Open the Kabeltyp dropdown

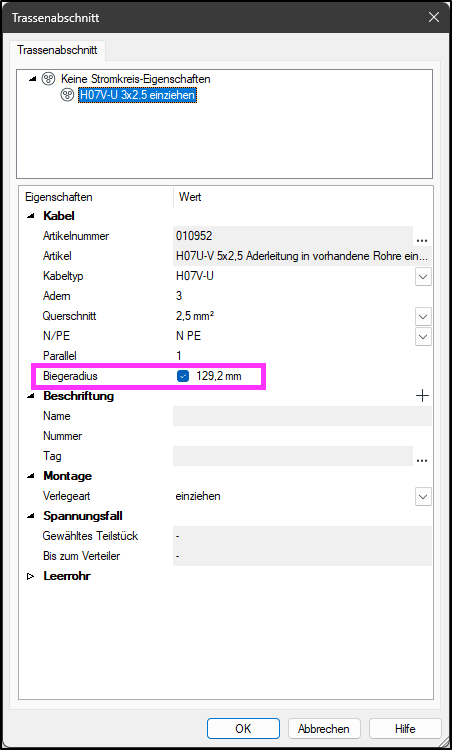[423, 276]
